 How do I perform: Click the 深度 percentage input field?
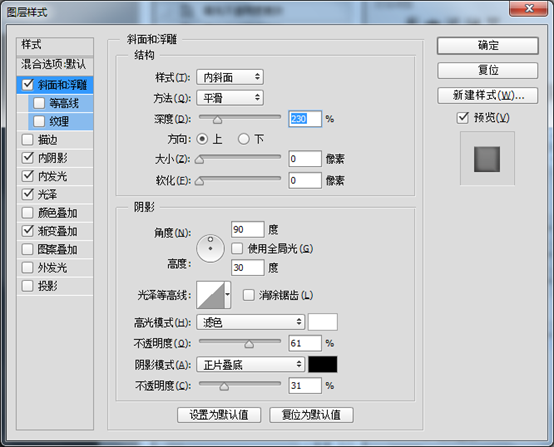[305, 119]
